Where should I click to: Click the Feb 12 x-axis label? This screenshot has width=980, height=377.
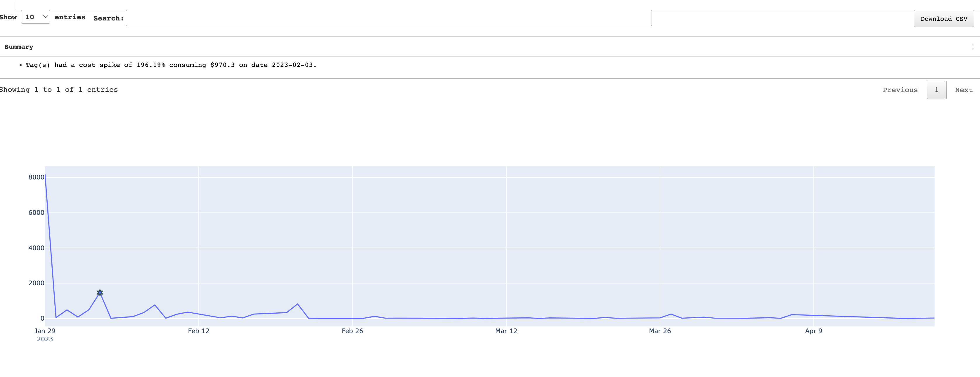tap(199, 331)
